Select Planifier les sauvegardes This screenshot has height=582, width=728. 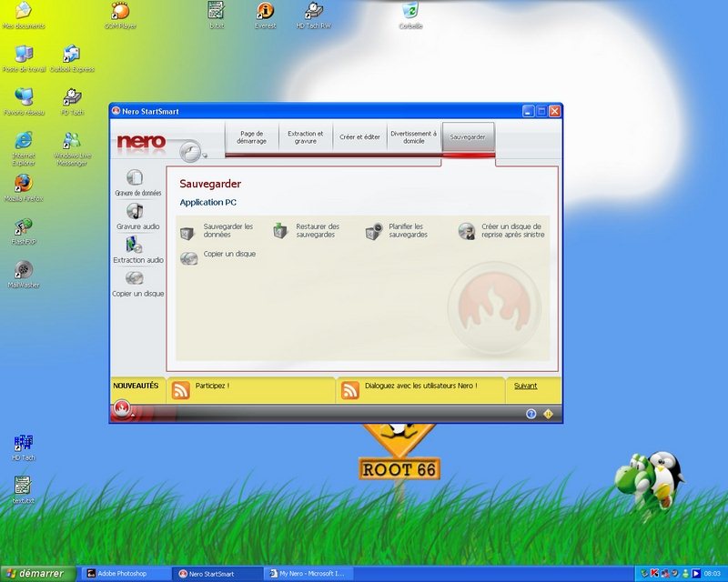397,231
